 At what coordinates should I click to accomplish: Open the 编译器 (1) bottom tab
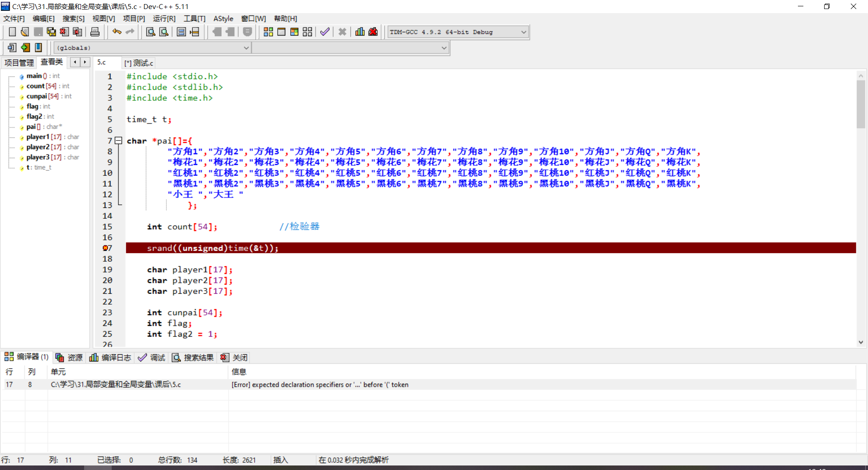(27, 357)
